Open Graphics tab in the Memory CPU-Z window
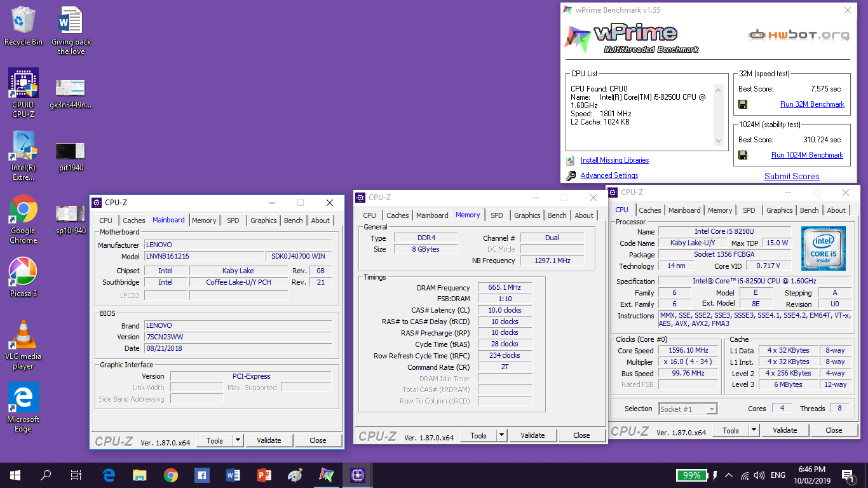This screenshot has height=488, width=868. click(527, 215)
